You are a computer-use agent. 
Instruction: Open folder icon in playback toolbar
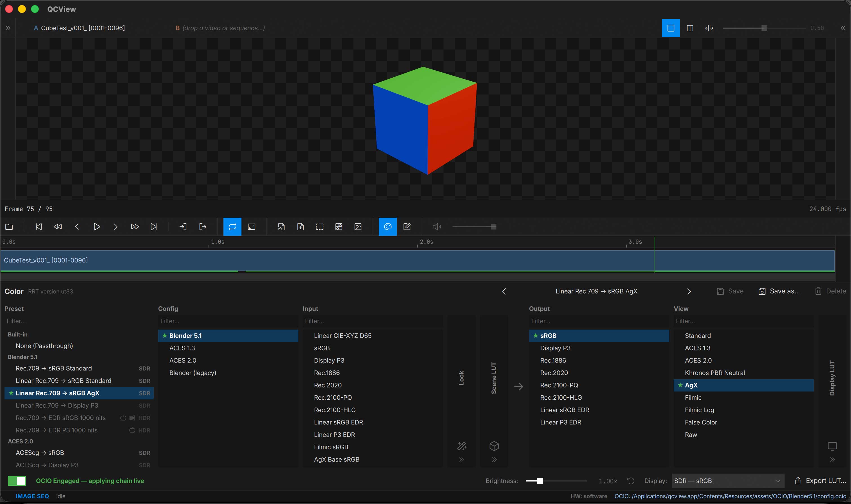9,226
